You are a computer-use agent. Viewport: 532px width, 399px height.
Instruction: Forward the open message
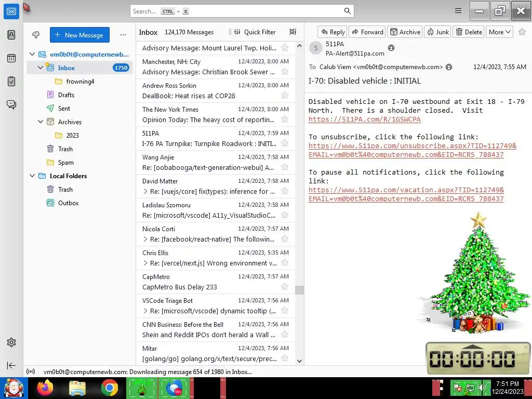click(x=367, y=32)
